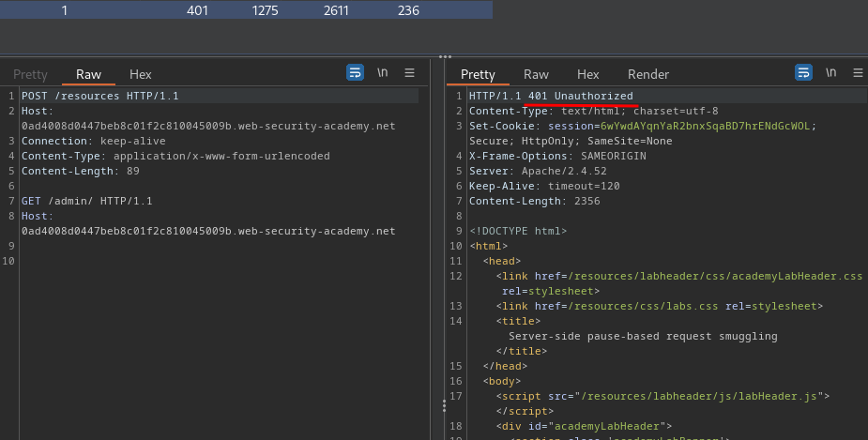Click academyLabHeader.css link href in response
The image size is (868, 440).
click(x=715, y=276)
